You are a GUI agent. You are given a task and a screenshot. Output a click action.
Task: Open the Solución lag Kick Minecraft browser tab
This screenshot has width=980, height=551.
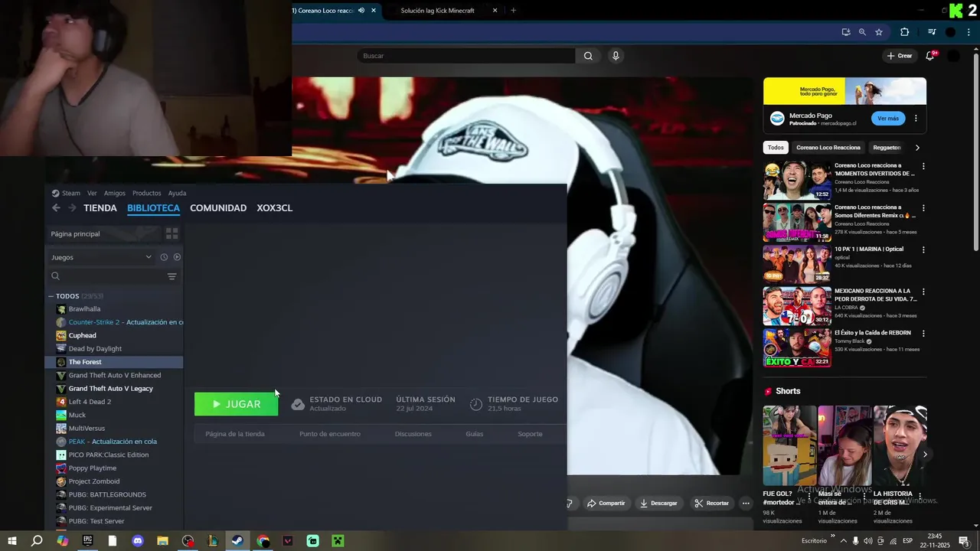click(438, 11)
